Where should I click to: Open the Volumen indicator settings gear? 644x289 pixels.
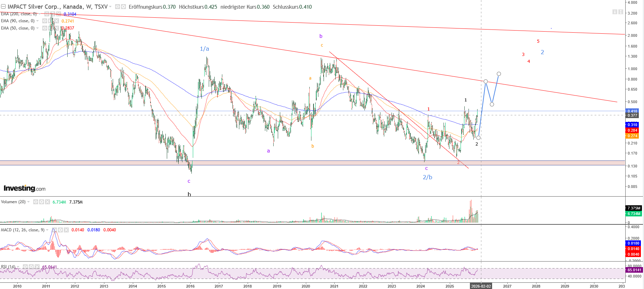tap(42, 202)
